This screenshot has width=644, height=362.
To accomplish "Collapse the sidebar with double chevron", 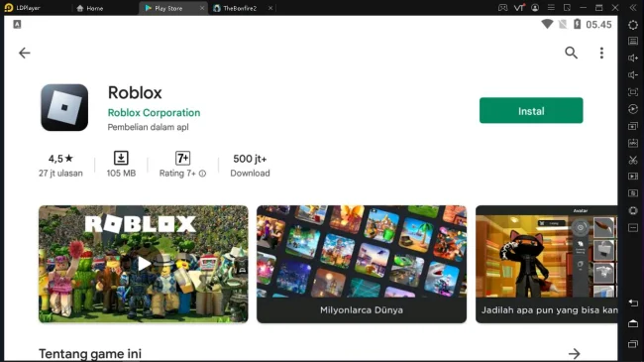I will pos(633,8).
